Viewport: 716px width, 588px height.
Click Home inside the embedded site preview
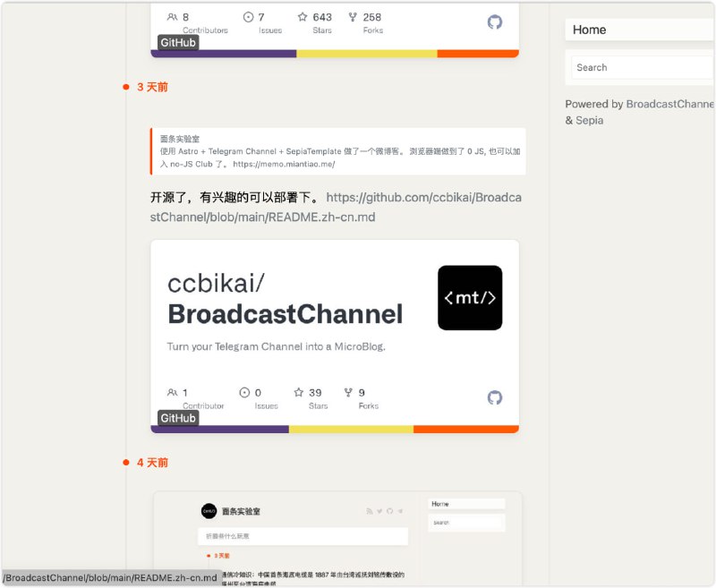439,503
